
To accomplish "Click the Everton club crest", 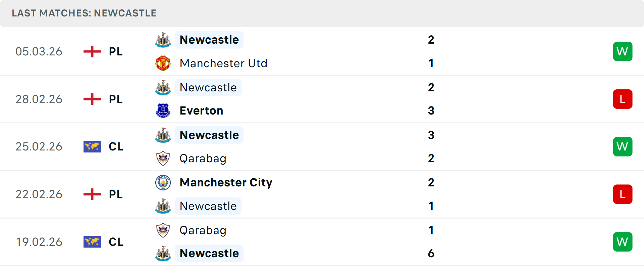I will tap(163, 110).
